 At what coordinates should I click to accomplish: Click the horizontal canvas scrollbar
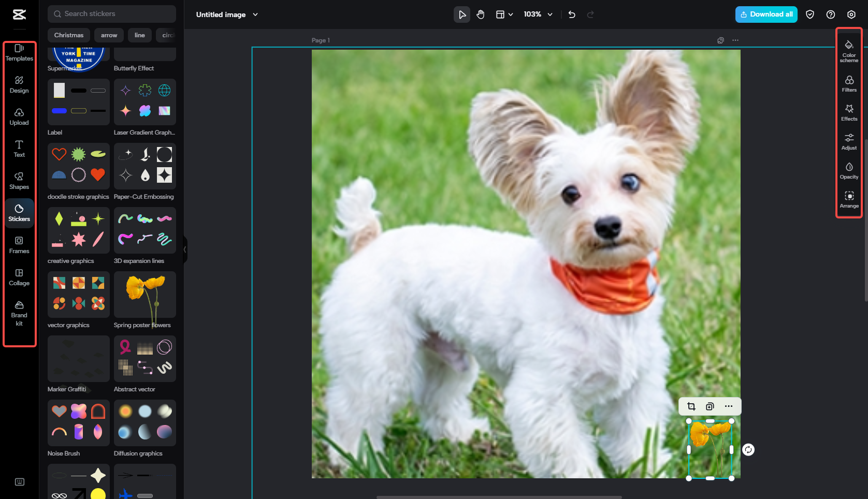[499, 497]
